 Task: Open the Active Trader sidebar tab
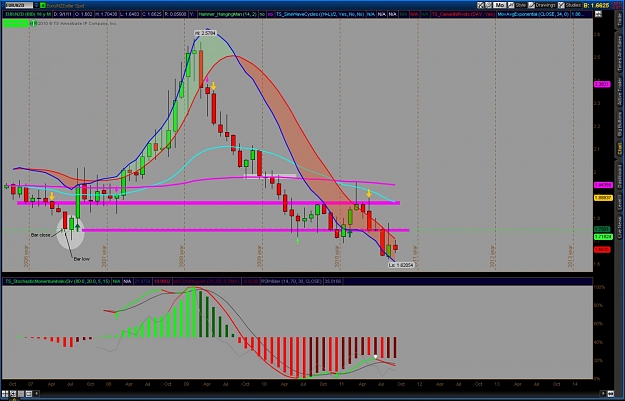620,92
